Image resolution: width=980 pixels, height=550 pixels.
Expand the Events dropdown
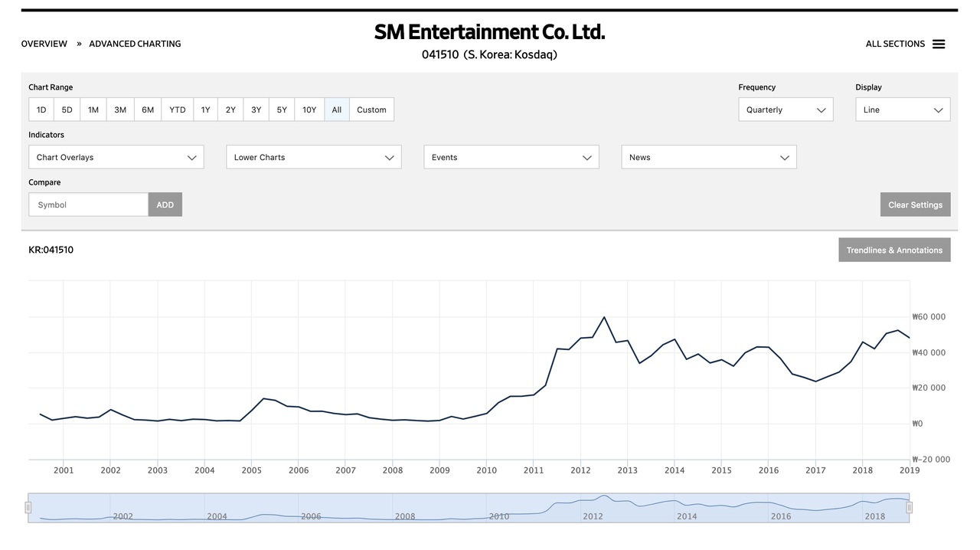point(511,157)
